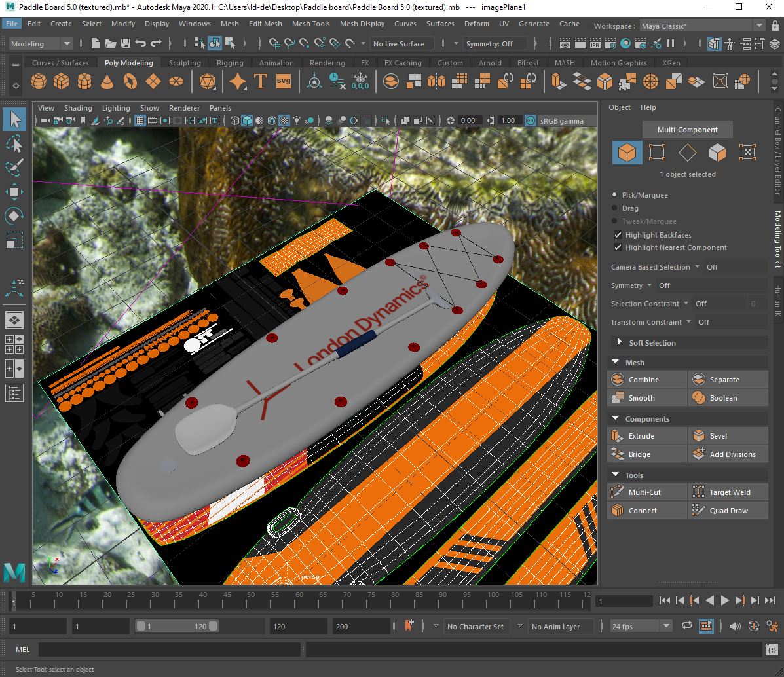The image size is (784, 677).
Task: Select the arrow Select tool
Action: (14, 119)
